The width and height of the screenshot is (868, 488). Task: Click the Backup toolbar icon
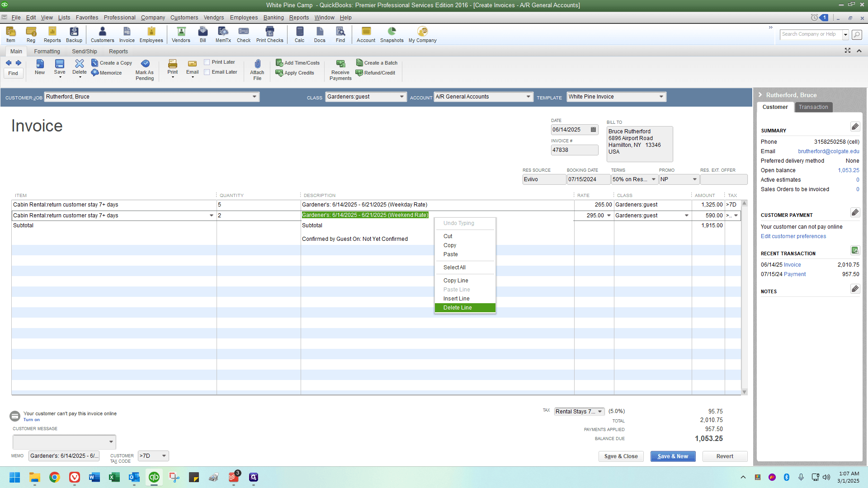(x=74, y=34)
